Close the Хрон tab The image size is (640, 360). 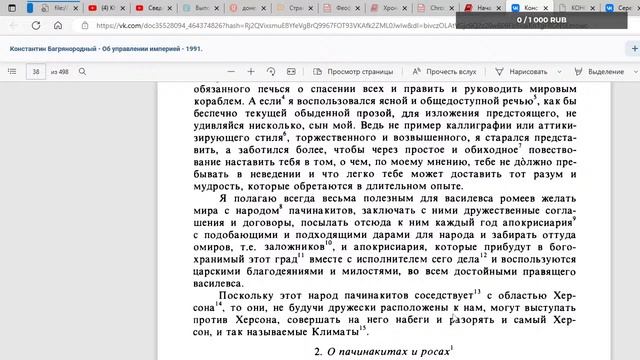pyautogui.click(x=404, y=8)
